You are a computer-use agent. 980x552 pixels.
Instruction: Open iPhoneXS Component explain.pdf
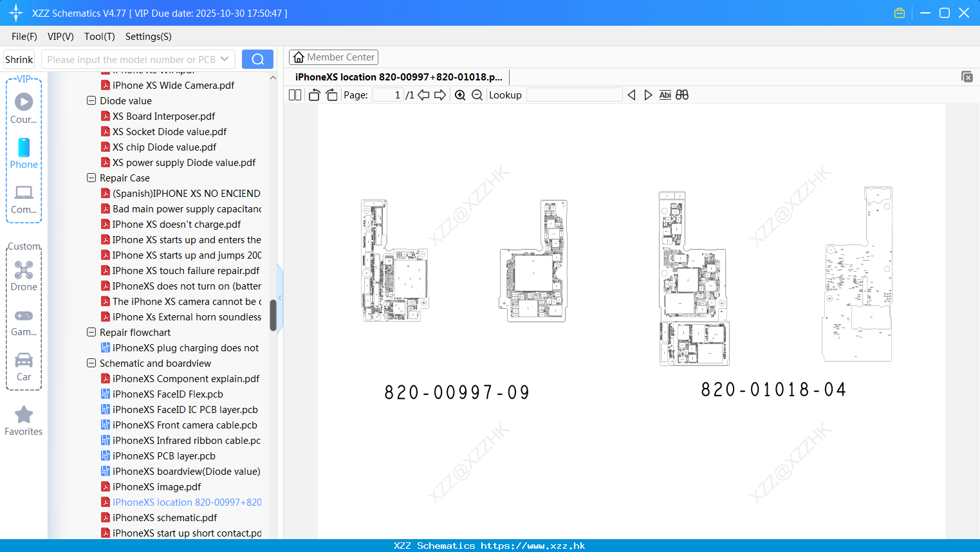(x=186, y=379)
